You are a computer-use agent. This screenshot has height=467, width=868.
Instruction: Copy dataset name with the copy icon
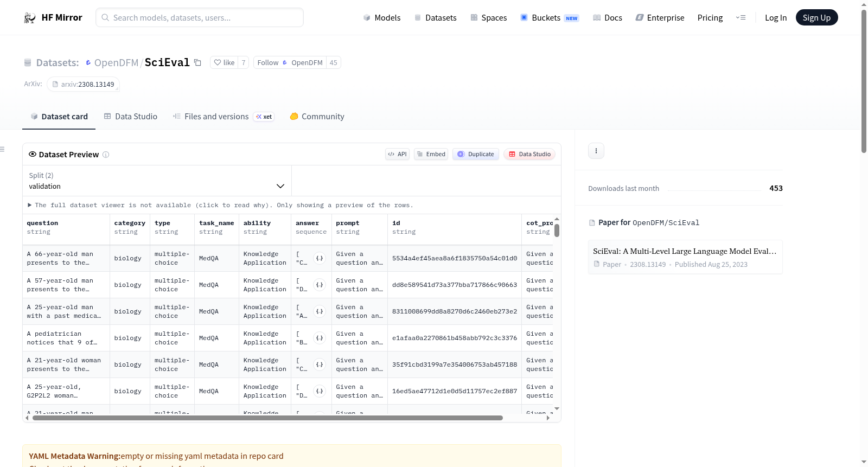[x=198, y=62]
